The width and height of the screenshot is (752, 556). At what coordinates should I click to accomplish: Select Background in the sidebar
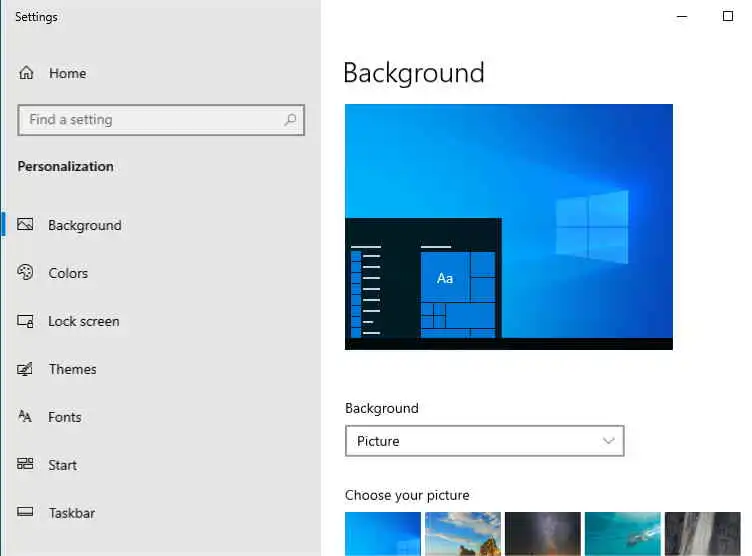[85, 225]
